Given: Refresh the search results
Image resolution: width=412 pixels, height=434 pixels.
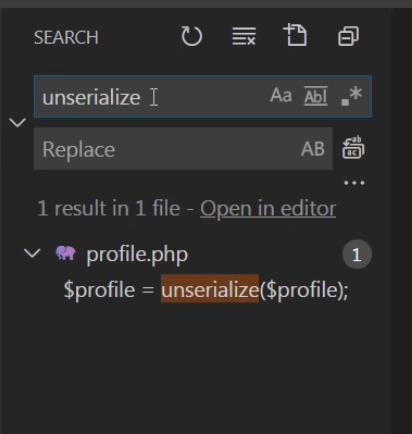Looking at the screenshot, I should point(192,36).
